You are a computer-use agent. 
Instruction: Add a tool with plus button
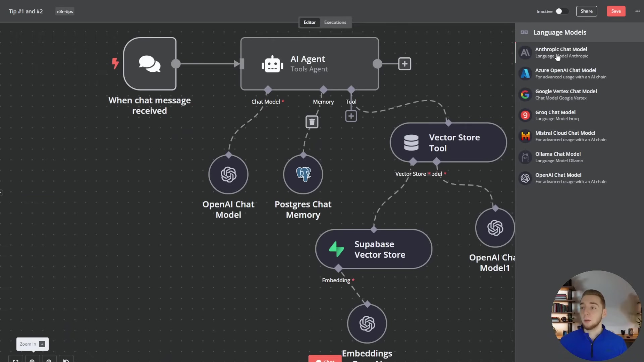[351, 116]
